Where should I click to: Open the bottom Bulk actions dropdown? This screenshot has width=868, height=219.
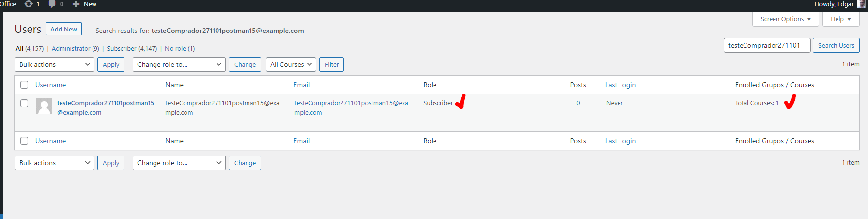click(55, 163)
